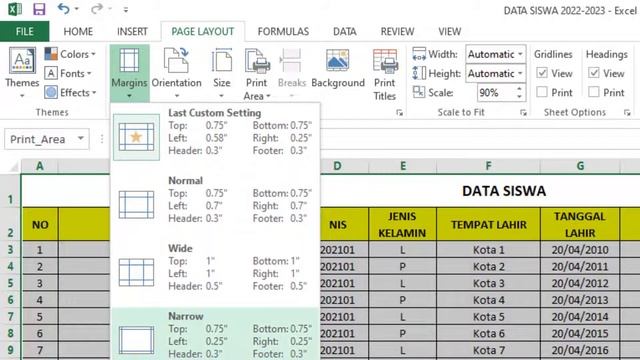The width and height of the screenshot is (640, 360).
Task: Undo the last action
Action: tap(63, 9)
